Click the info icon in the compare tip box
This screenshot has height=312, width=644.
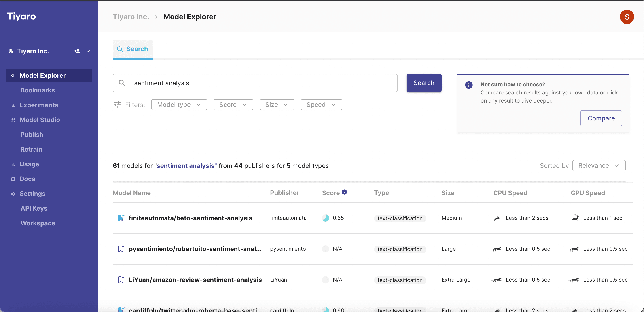click(x=469, y=85)
